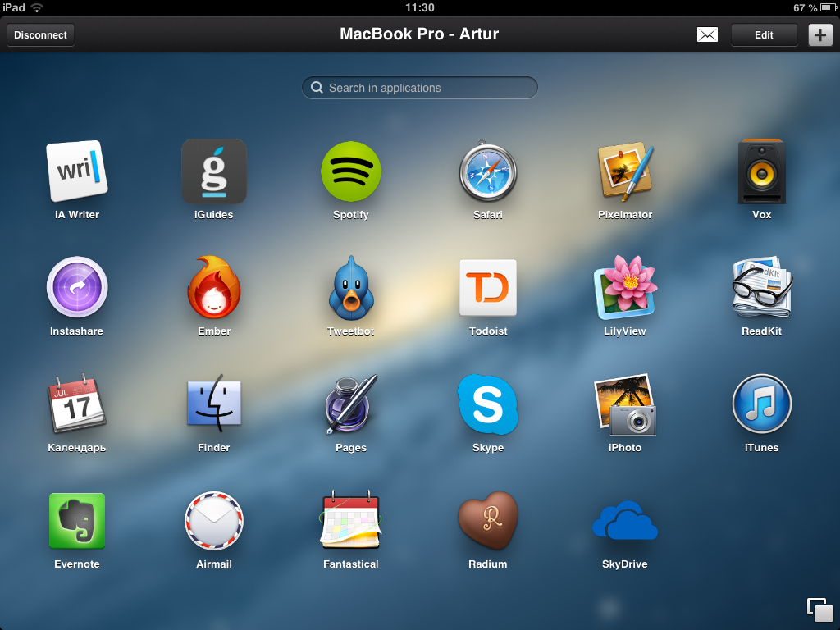Image resolution: width=840 pixels, height=630 pixels.
Task: Tap the MacBook Pro - Artur title
Action: [x=419, y=34]
